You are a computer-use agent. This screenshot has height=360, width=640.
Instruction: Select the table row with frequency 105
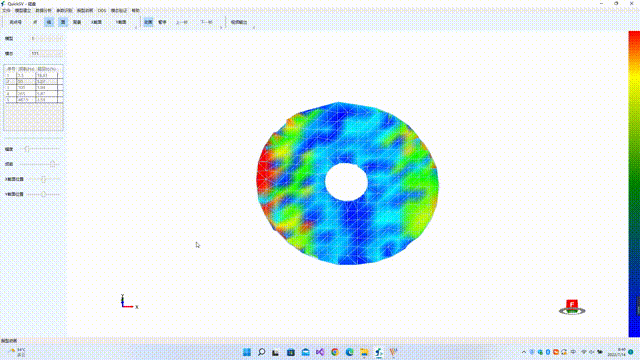[x=33, y=87]
